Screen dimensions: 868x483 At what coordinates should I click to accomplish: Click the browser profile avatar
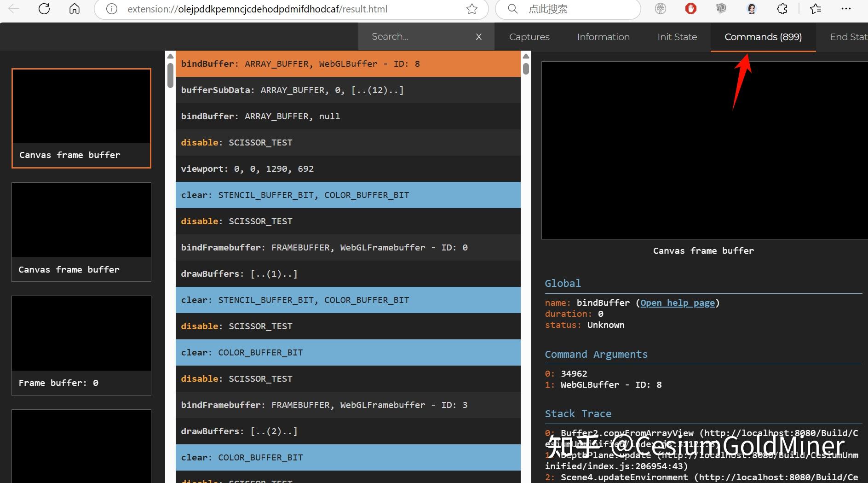coord(752,9)
